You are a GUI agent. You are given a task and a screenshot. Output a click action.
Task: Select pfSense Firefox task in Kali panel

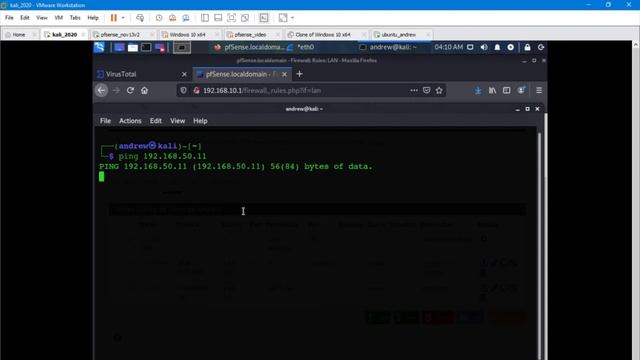pos(249,47)
